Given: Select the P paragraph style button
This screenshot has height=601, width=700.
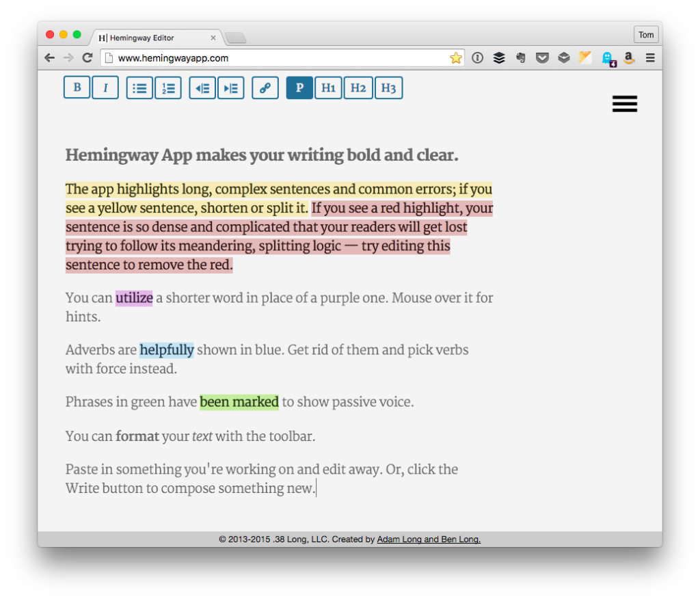Looking at the screenshot, I should click(x=299, y=88).
